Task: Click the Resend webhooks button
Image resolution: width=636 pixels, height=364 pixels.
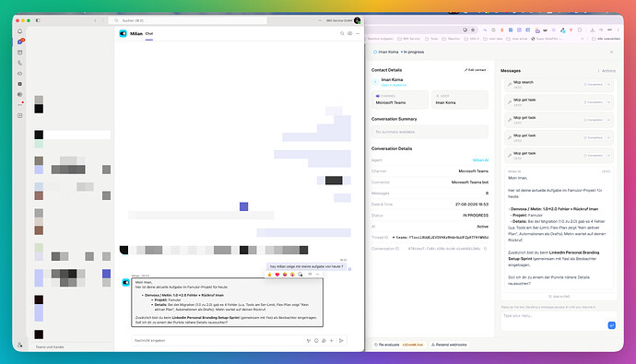Action: [449, 345]
